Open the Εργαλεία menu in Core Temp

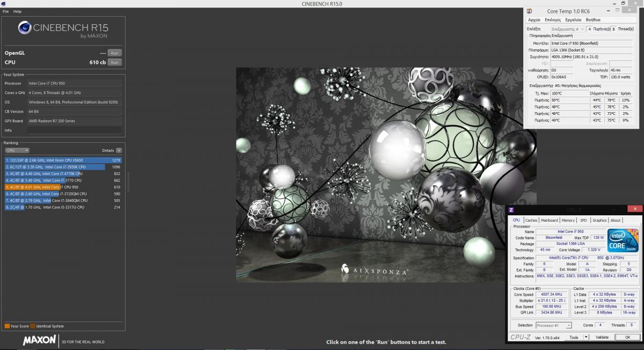[573, 20]
